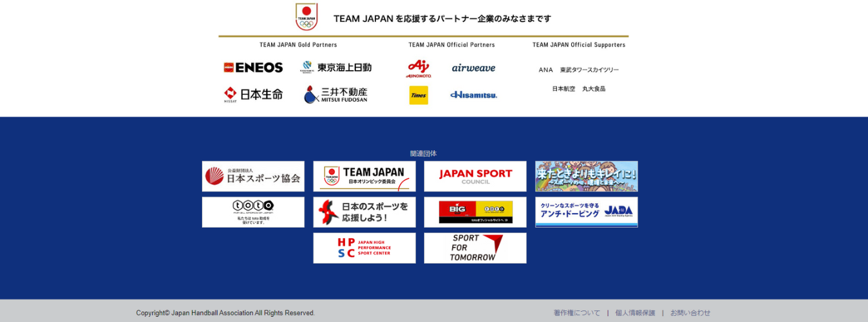
Task: Click the Japan Sport Council banner
Action: tap(475, 176)
